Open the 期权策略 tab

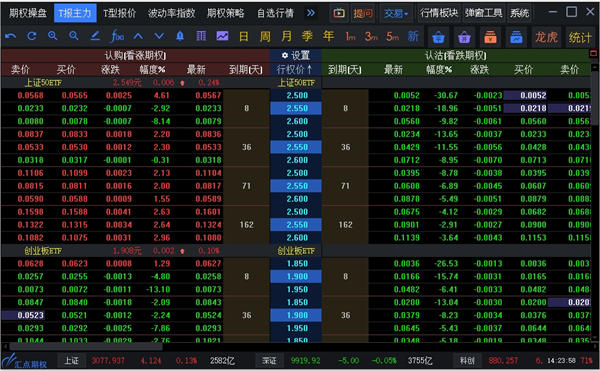click(225, 13)
